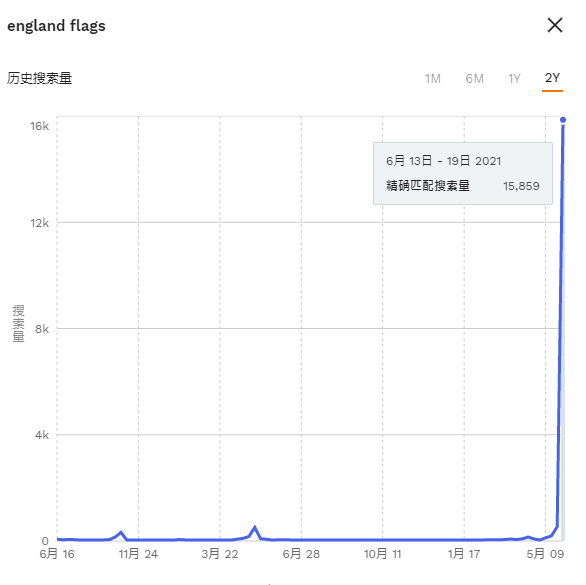Click the 精确匹配搜索量 label in tooltip
The width and height of the screenshot is (586, 585).
[x=428, y=186]
